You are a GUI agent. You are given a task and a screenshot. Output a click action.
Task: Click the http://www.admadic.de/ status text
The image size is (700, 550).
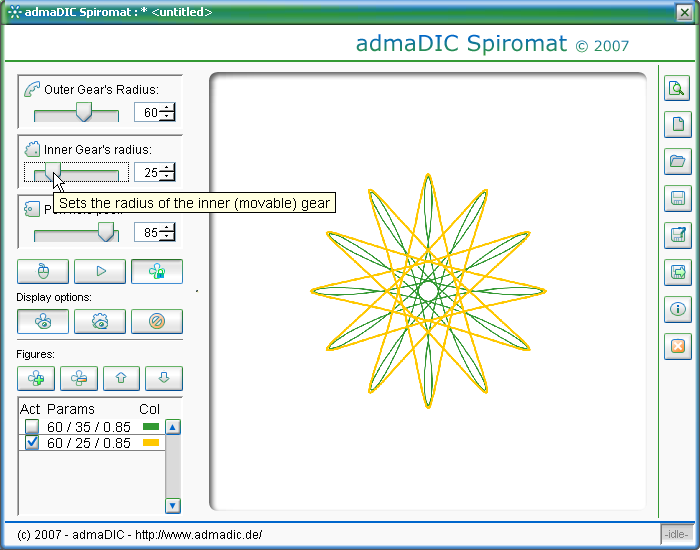(199, 534)
